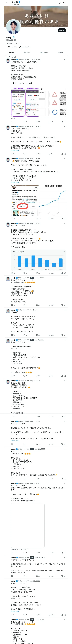Open the more menu on May 10 post

click(65, 127)
